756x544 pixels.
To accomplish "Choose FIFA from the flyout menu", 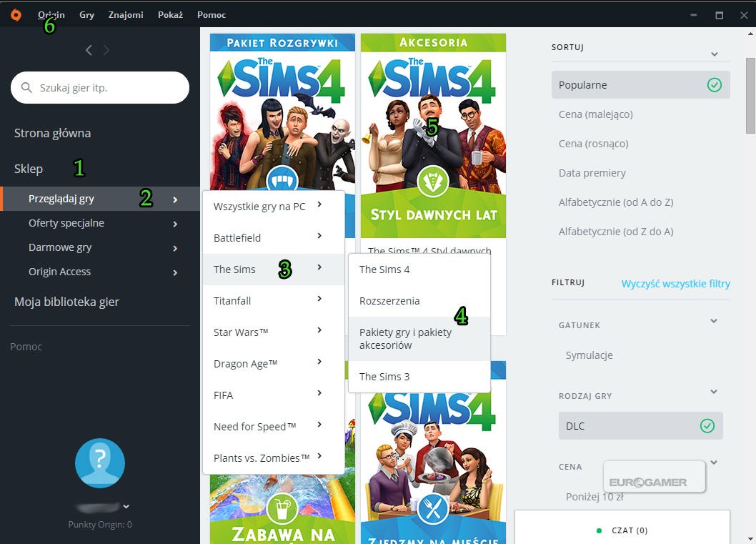I will coord(274,395).
